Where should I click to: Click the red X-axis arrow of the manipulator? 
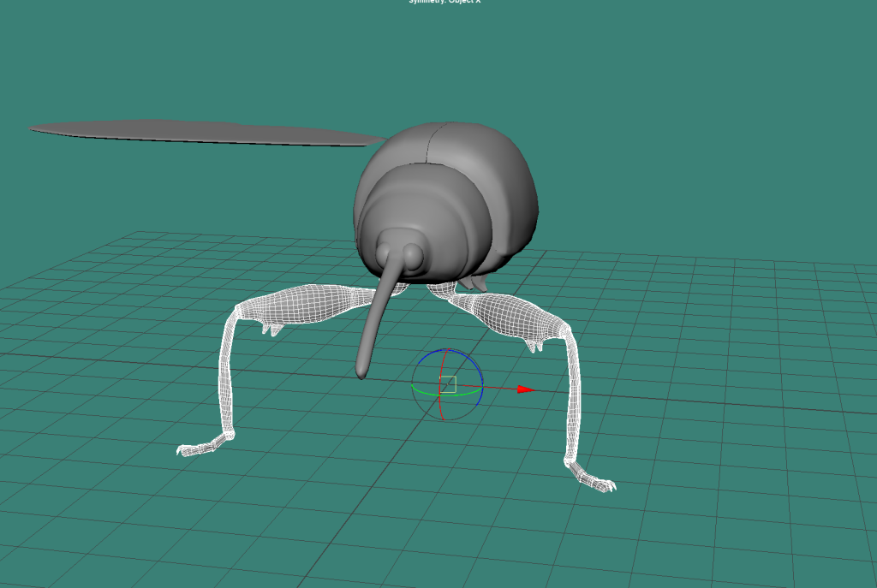pyautogui.click(x=524, y=389)
